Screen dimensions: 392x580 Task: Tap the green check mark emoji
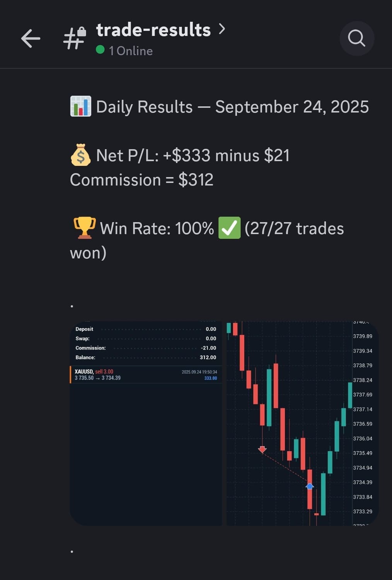(x=229, y=228)
